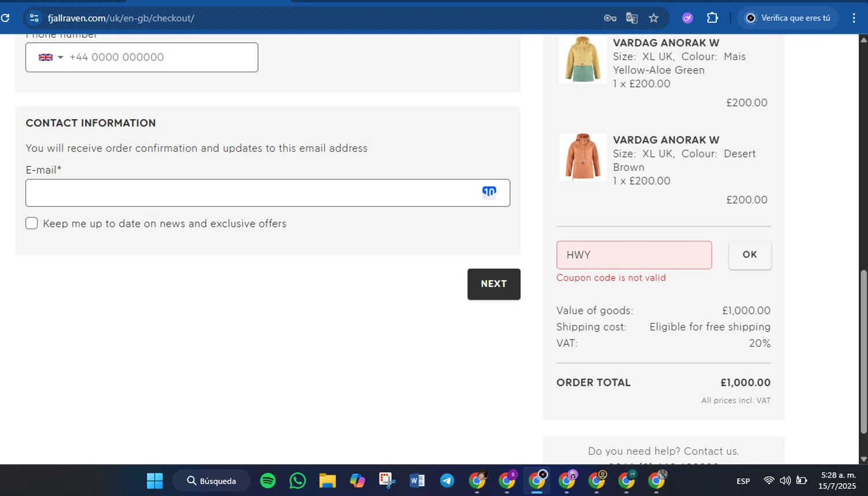Screen dimensions: 868x496
Task: Open Chrome profile with purple S badge
Action: (508, 480)
